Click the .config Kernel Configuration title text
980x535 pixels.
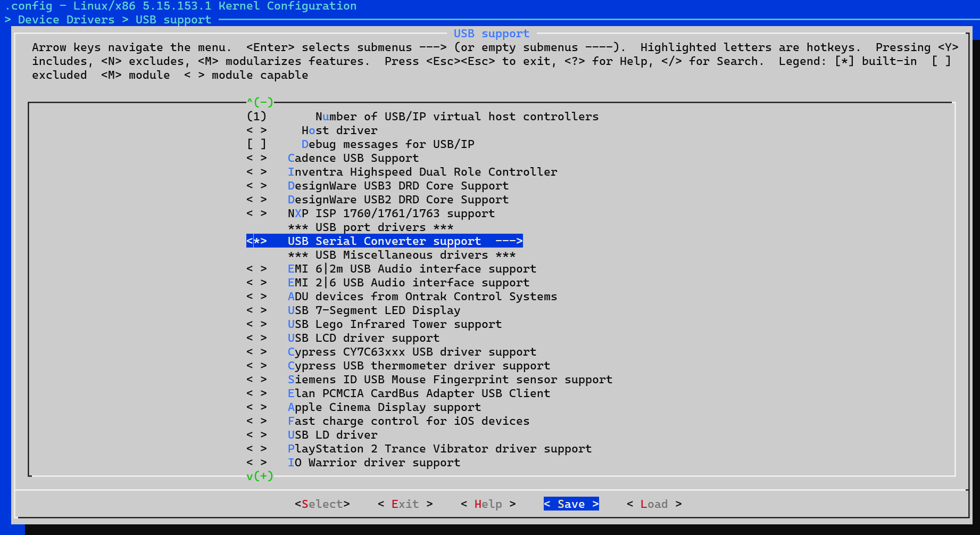pos(180,6)
